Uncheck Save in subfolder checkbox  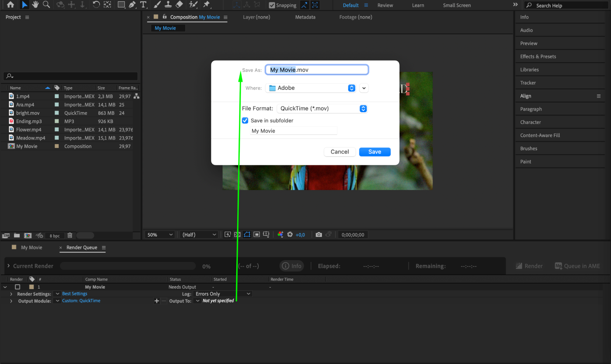click(245, 120)
